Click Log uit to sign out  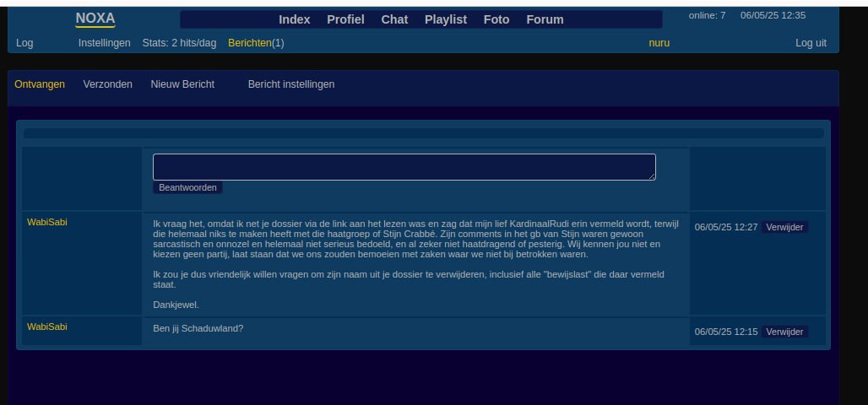[x=811, y=42]
